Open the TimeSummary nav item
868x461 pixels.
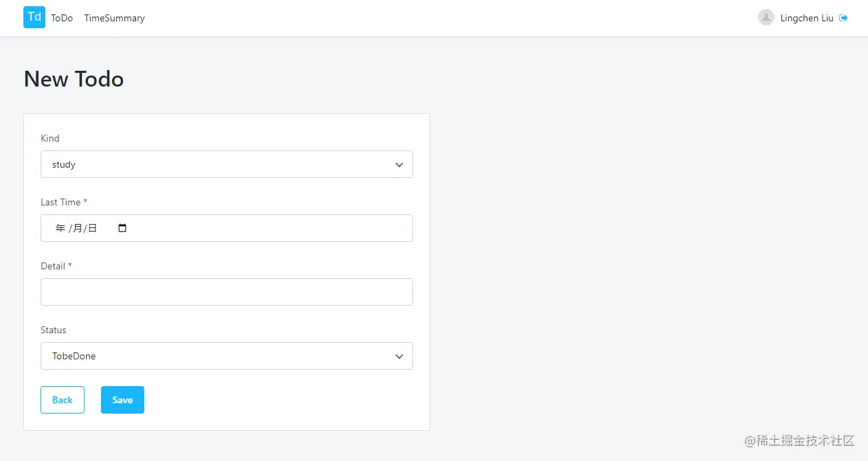[x=114, y=19]
